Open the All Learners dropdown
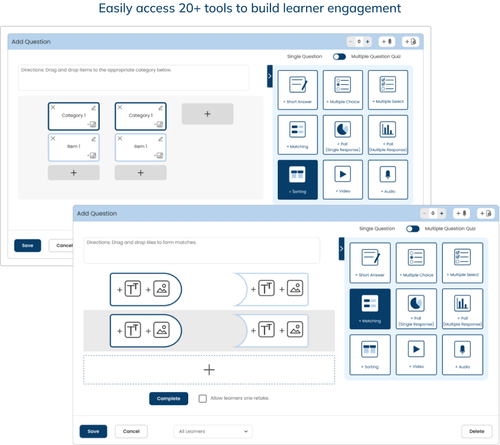The image size is (500, 445). coord(213,431)
